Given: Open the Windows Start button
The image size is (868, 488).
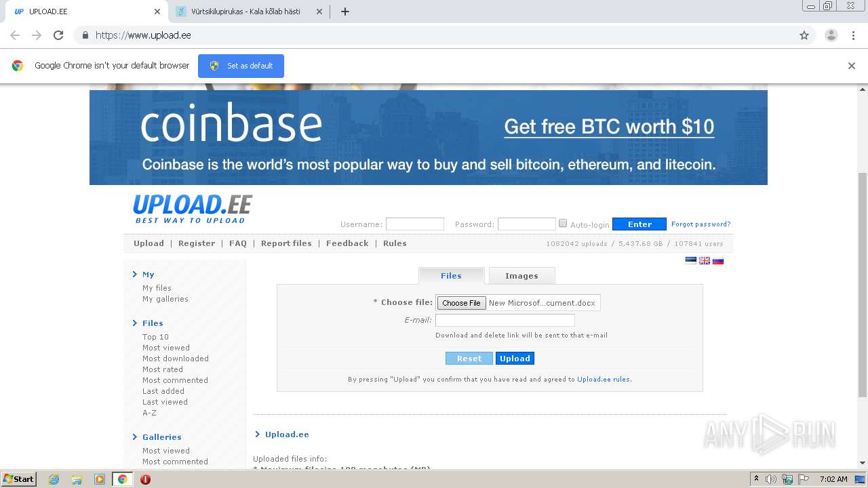Looking at the screenshot, I should [19, 479].
